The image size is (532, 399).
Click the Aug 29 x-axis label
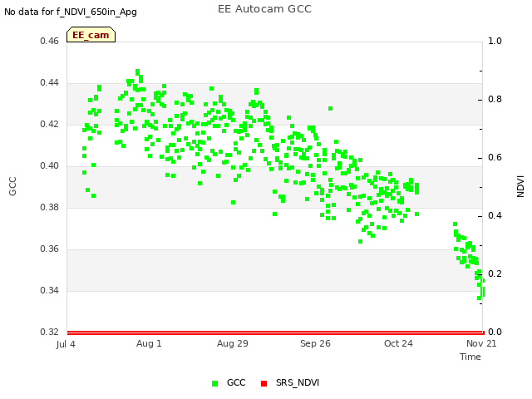233,343
